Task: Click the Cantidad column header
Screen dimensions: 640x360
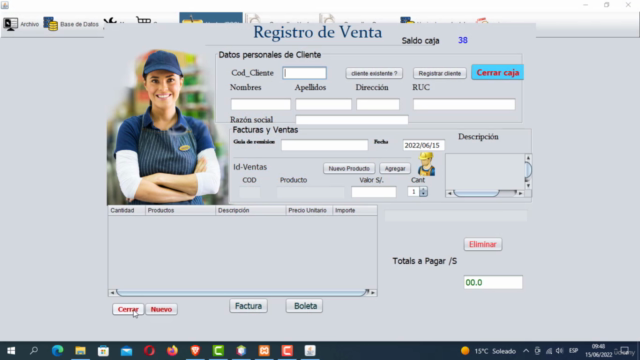Action: coord(127,210)
